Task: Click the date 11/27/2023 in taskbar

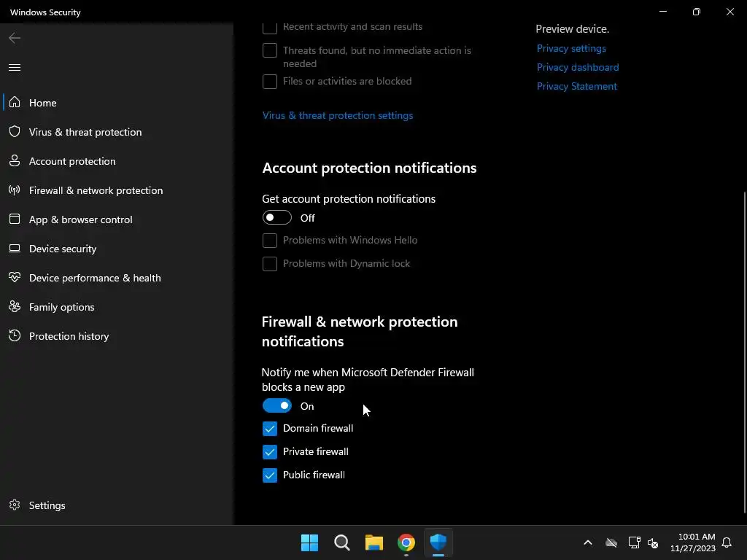Action: point(693,548)
